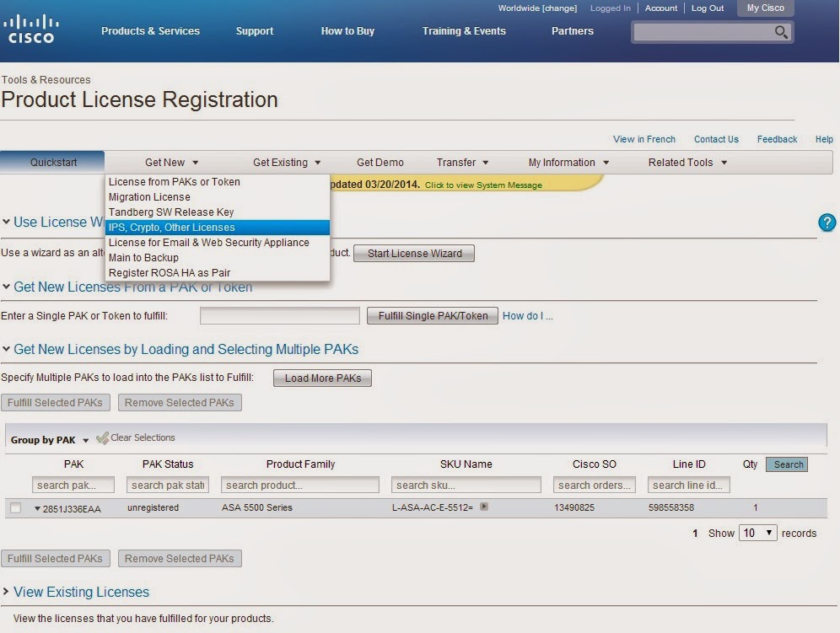Viewport: 840px width, 633px height.
Task: Open the Group by PAK dropdown
Action: (49, 440)
